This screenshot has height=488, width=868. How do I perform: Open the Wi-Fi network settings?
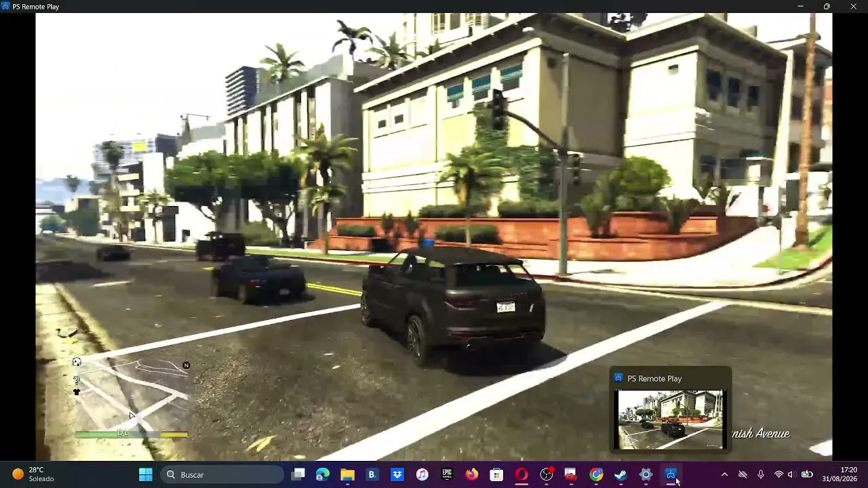[778, 474]
